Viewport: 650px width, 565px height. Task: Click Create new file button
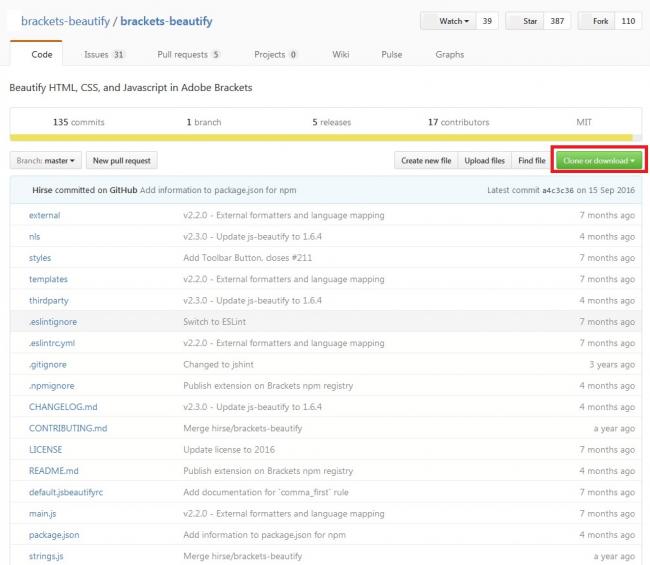pyautogui.click(x=426, y=160)
